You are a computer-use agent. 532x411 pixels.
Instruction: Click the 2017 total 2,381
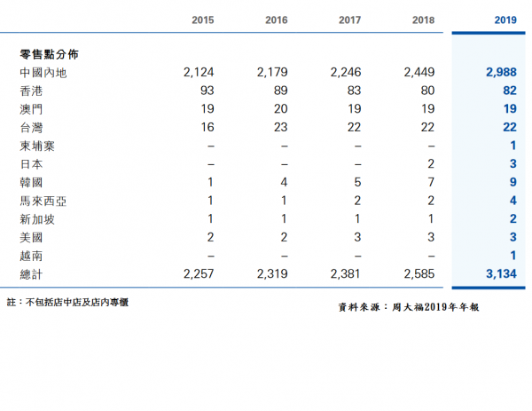(346, 274)
